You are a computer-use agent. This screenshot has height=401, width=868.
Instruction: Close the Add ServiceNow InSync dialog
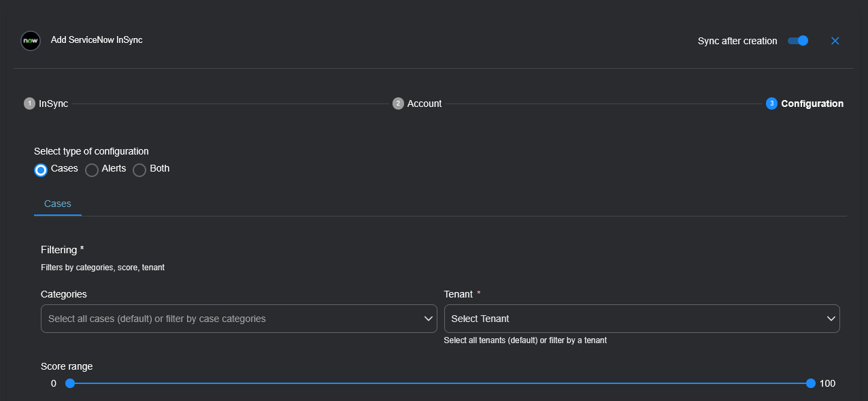835,41
